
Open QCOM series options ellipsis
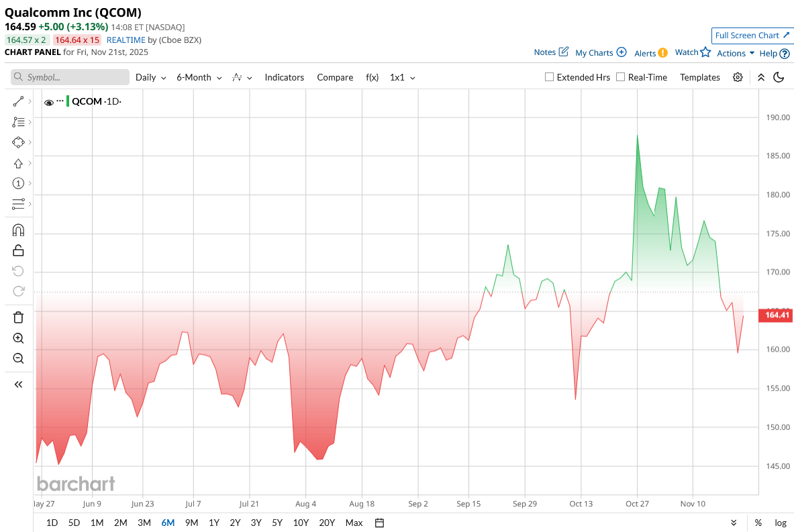(60, 101)
